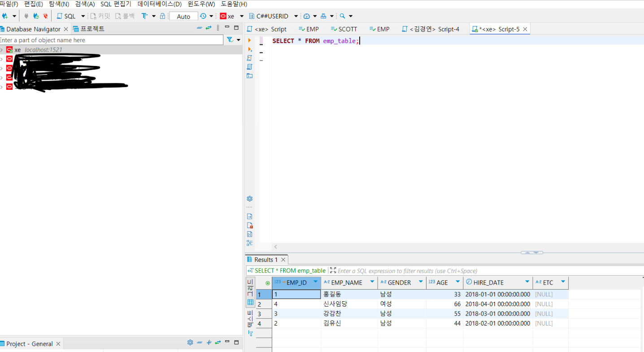Image resolution: width=644 pixels, height=352 pixels.
Task: Open the C##USERID schema selector
Action: (273, 16)
